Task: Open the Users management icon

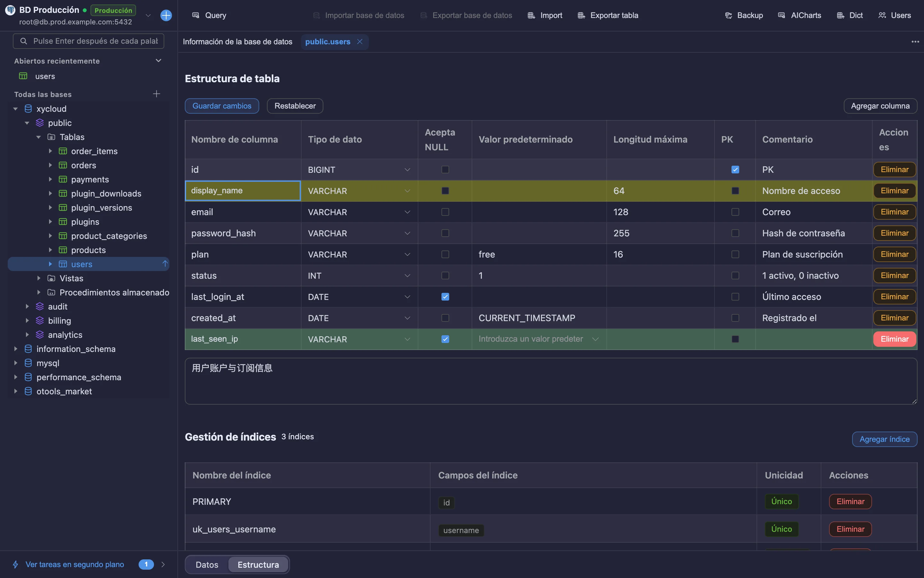Action: (x=882, y=15)
